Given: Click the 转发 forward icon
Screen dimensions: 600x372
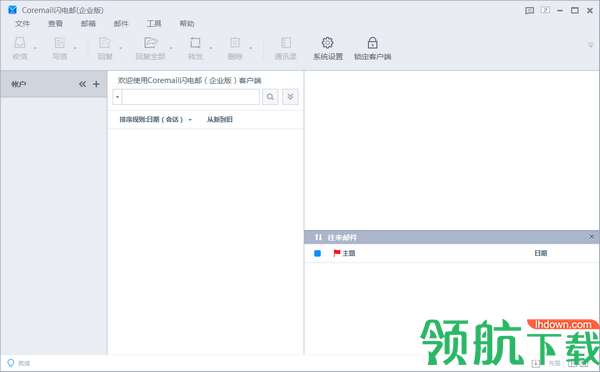Looking at the screenshot, I should click(x=195, y=42).
